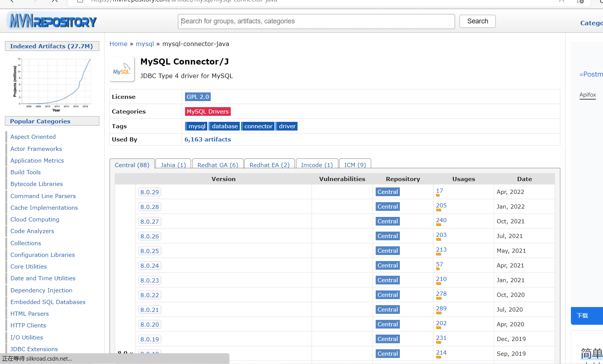Switch to the Imcode (1) tab
The width and height of the screenshot is (603, 364).
coord(317,165)
